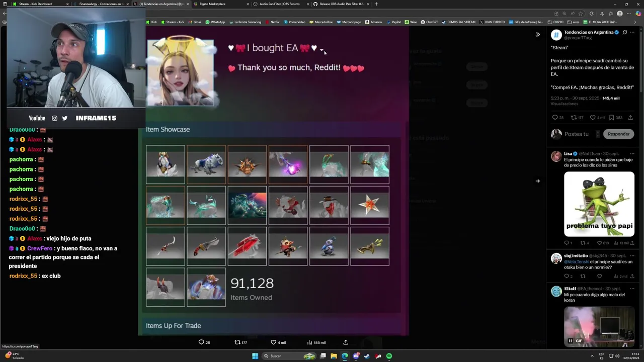Open the WhatsApp bookmark
644x362 pixels.
(215, 22)
